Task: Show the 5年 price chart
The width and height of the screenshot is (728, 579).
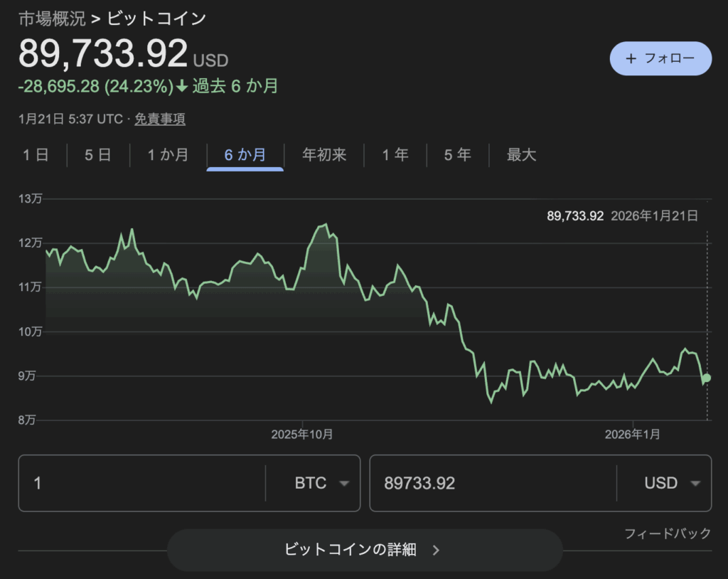Action: tap(458, 155)
